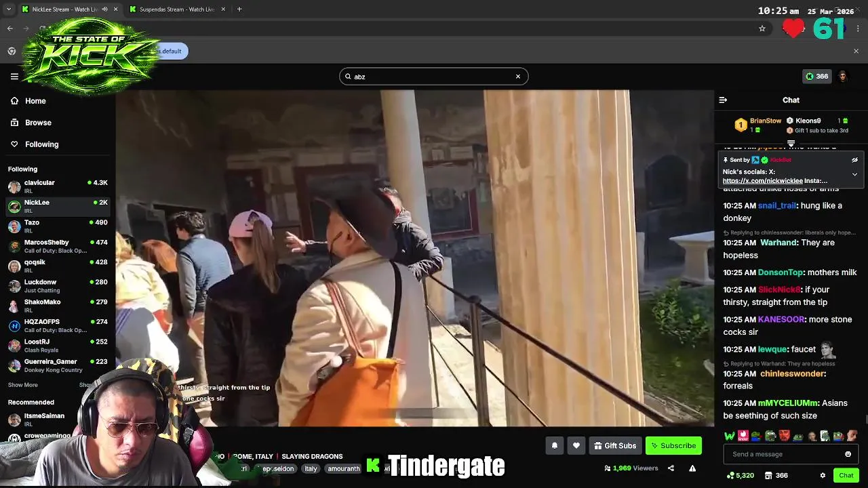Hide the pinned KickBot message
Image resolution: width=868 pixels, height=488 pixels.
[x=854, y=160]
